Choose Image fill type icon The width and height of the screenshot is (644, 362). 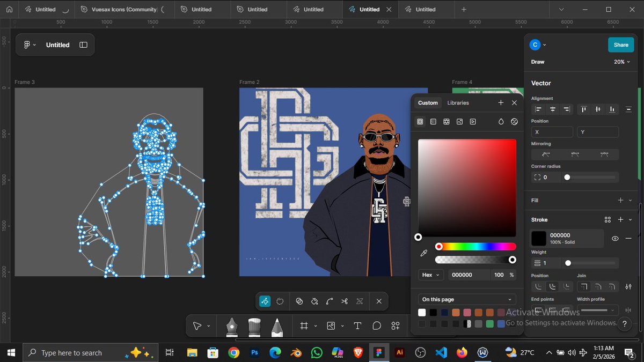[459, 122]
